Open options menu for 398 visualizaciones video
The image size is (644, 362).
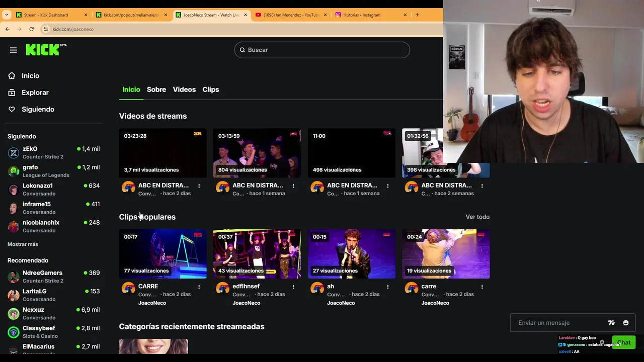click(482, 186)
